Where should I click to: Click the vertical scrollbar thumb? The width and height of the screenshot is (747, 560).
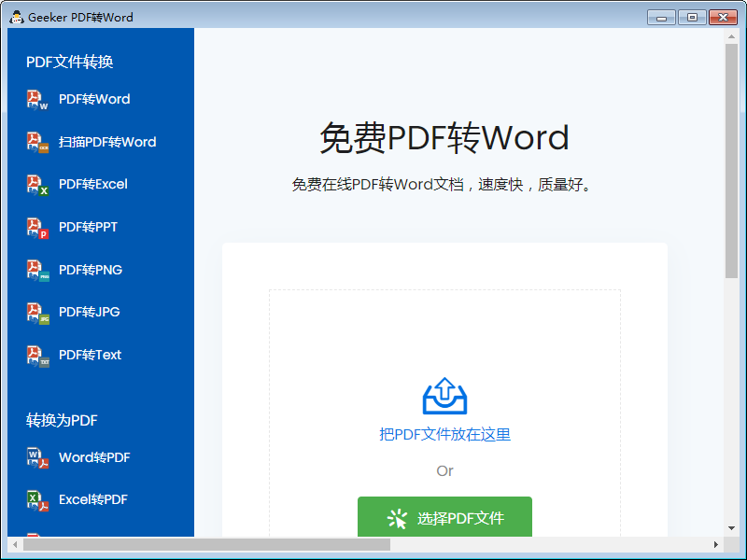(x=731, y=161)
